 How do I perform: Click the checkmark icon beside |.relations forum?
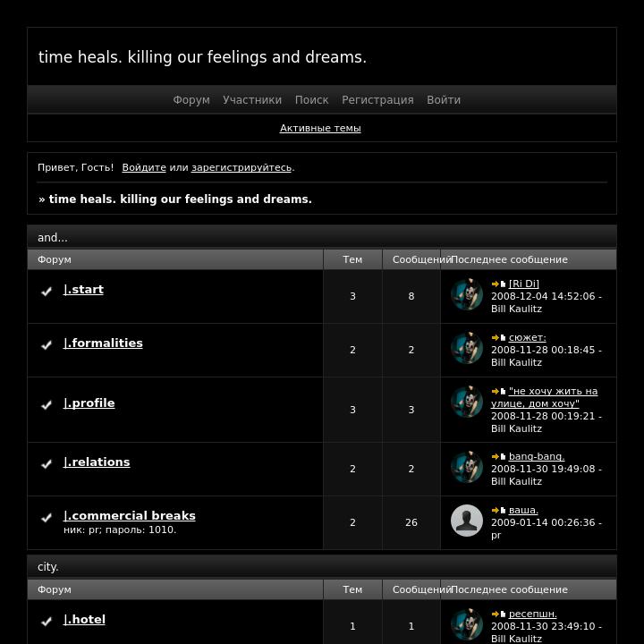[x=47, y=463]
